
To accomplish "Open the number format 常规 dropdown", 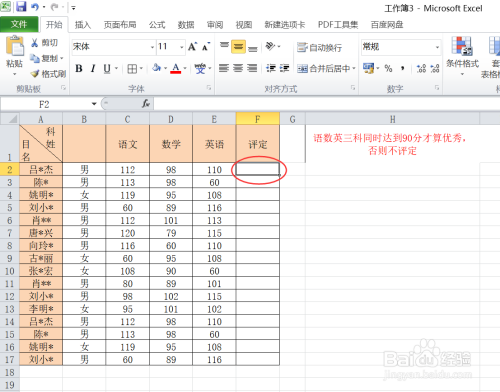I will [x=437, y=47].
